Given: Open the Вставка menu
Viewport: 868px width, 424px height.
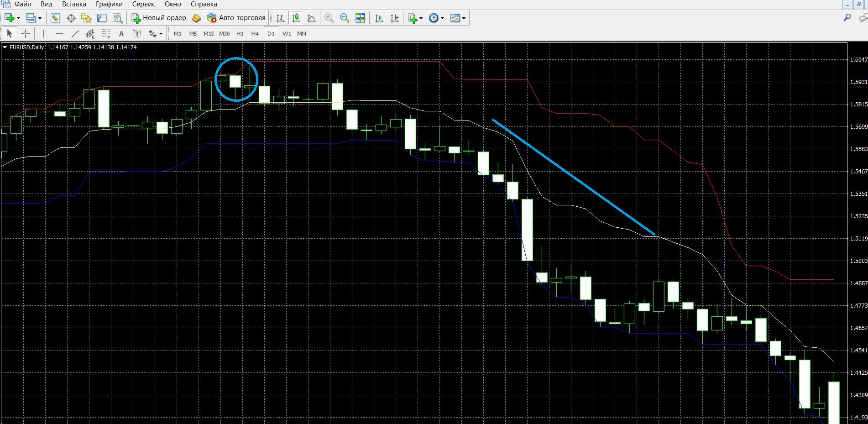Looking at the screenshot, I should [x=74, y=4].
